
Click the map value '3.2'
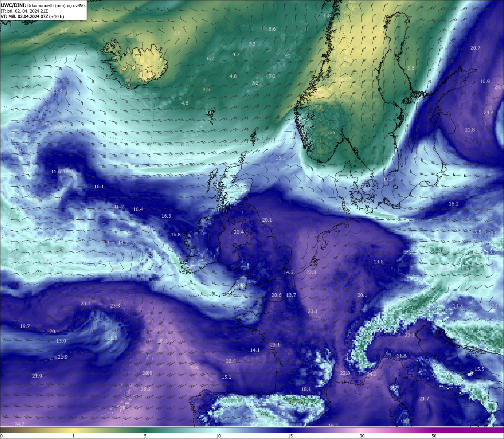(34, 40)
